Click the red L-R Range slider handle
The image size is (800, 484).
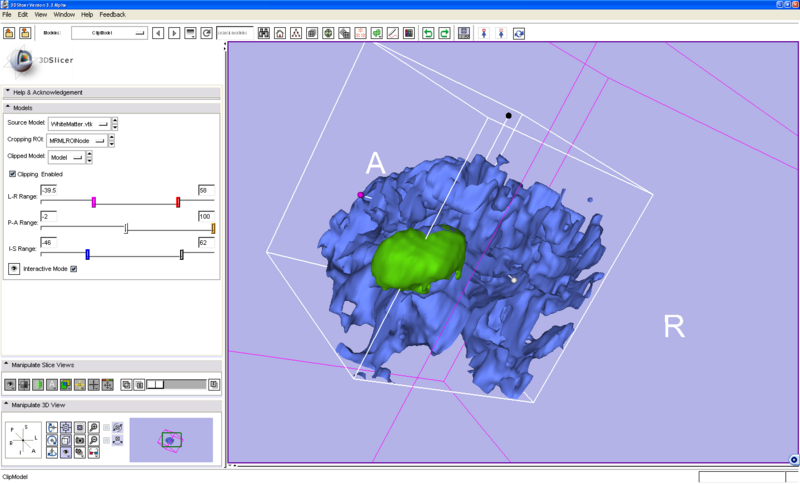(x=178, y=202)
